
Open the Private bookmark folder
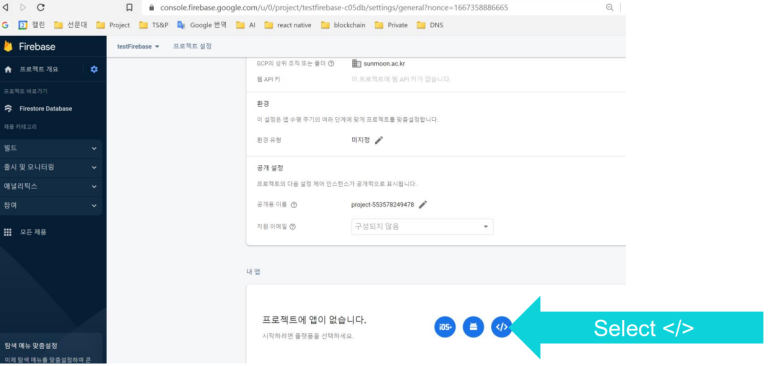(391, 25)
